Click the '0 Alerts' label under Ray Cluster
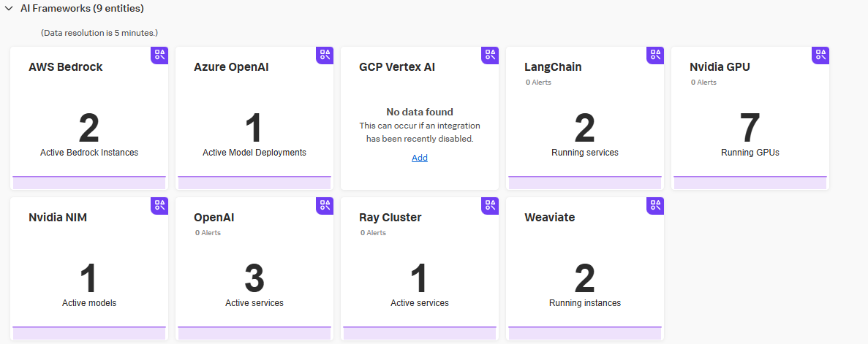Screen dimensions: 868x344 tap(373, 233)
